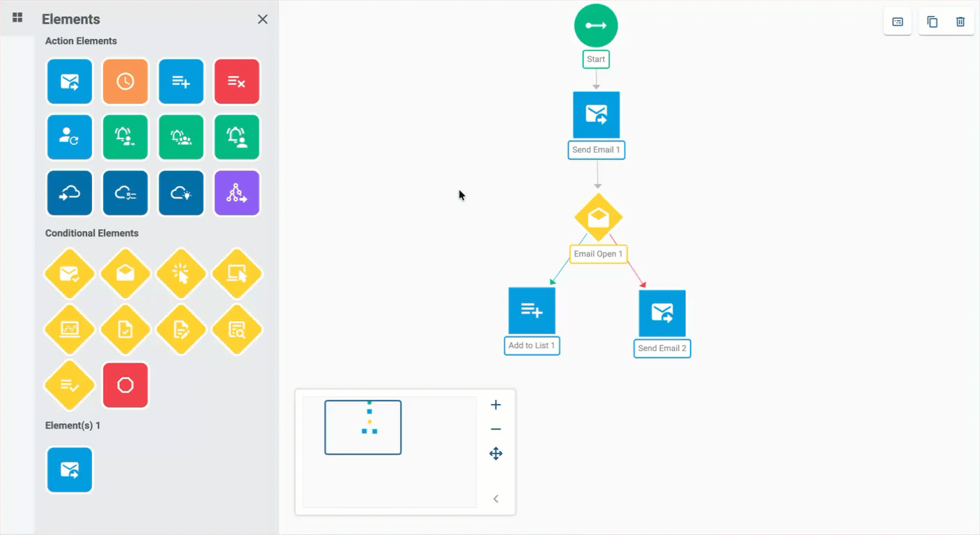980x535 pixels.
Task: Click the copy icon in top toolbar
Action: pyautogui.click(x=932, y=22)
